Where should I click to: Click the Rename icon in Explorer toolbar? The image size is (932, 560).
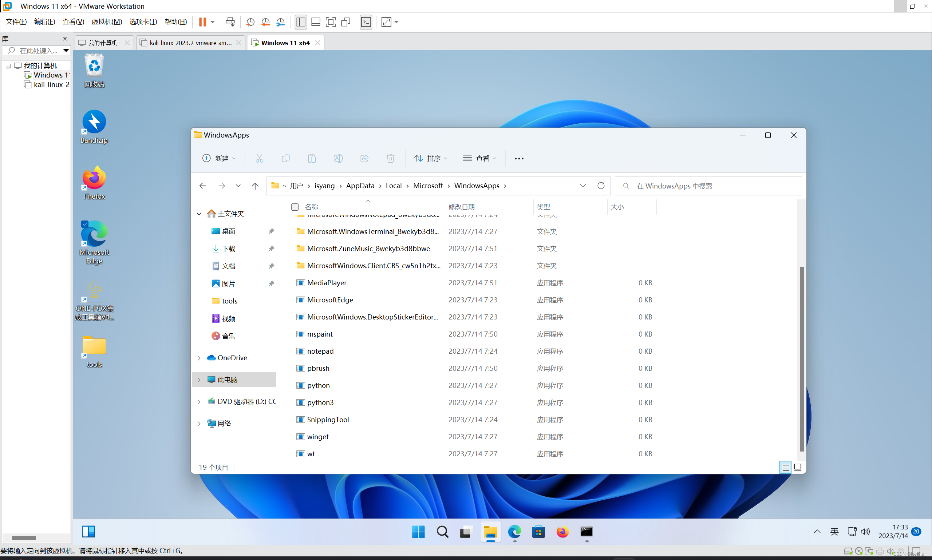[338, 158]
